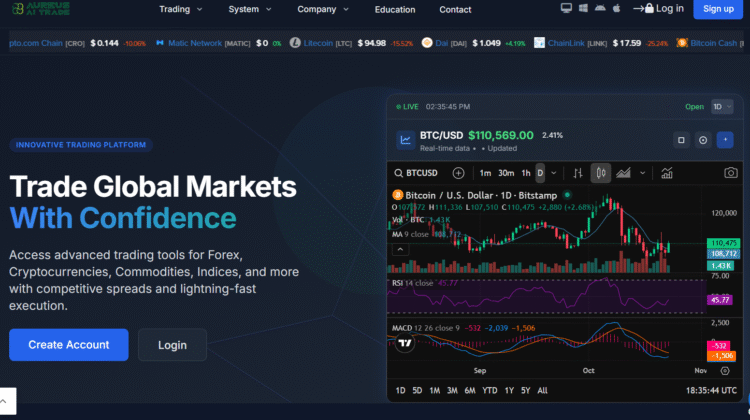The height and width of the screenshot is (420, 750).
Task: Click the Windows platform download icon
Action: pos(583,8)
